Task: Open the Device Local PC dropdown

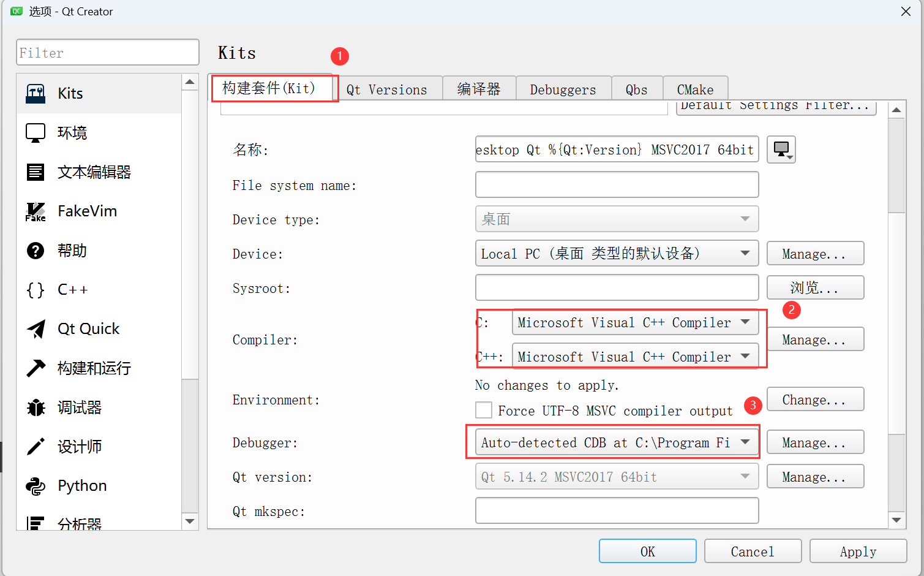Action: [x=617, y=253]
